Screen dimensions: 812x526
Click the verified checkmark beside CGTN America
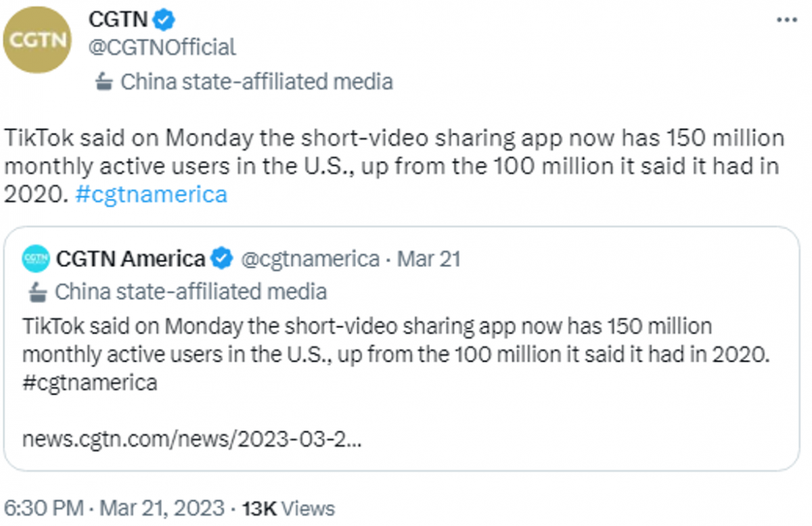[x=221, y=258]
